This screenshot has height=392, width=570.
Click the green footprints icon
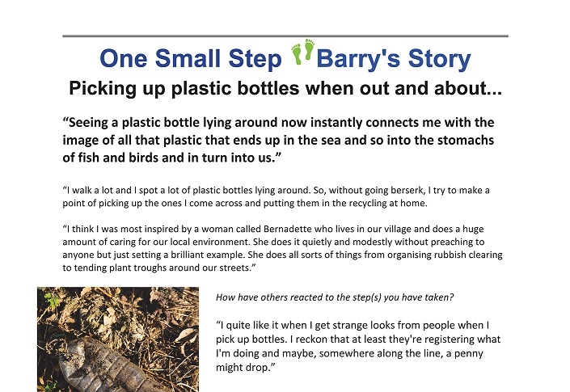point(303,52)
